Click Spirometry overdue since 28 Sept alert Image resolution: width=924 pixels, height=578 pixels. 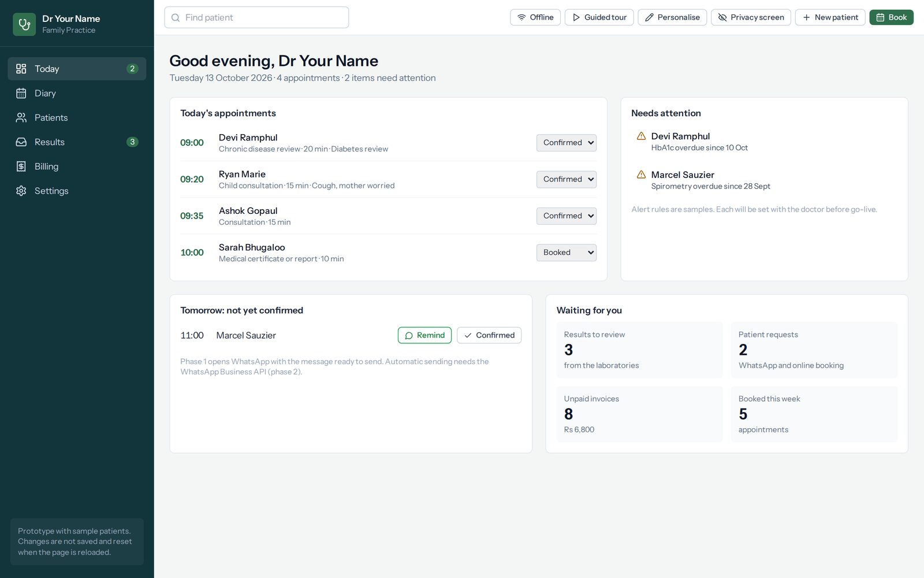(710, 186)
